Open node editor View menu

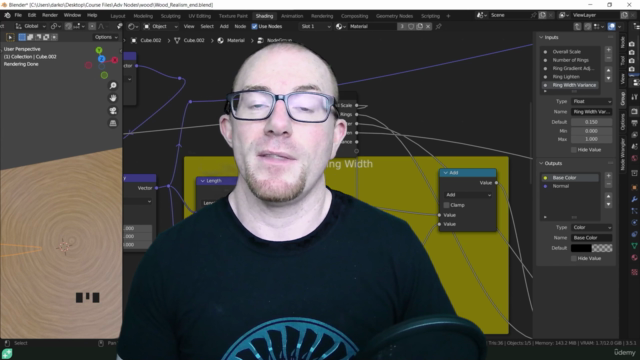coord(189,27)
